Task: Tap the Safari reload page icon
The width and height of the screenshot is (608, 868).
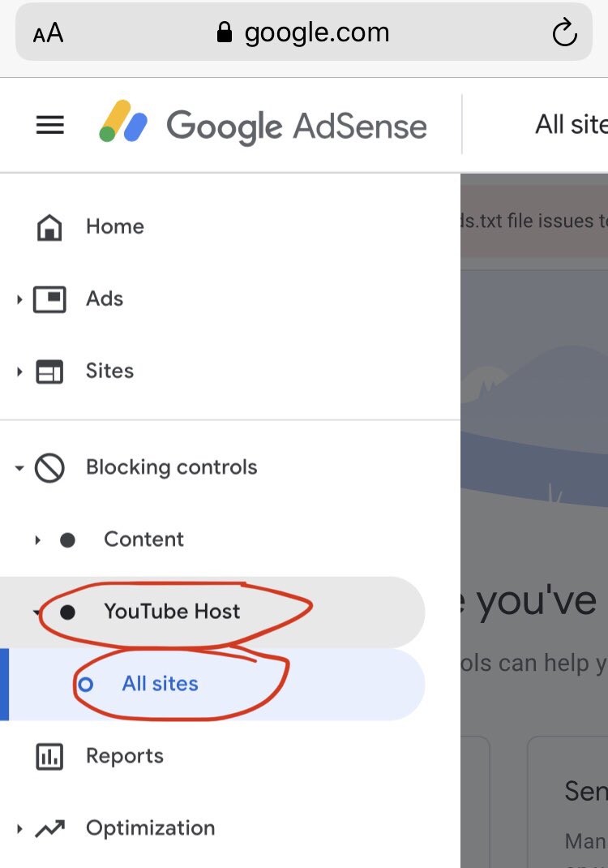Action: coord(564,32)
